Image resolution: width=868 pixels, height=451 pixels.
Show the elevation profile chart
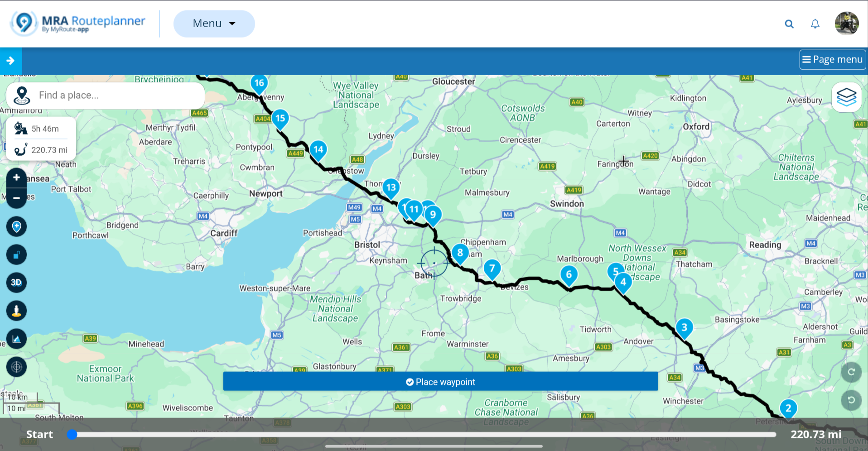pos(16,339)
